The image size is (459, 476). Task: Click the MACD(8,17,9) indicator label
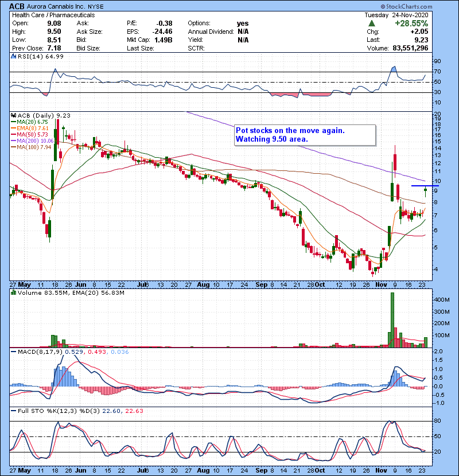(x=40, y=352)
